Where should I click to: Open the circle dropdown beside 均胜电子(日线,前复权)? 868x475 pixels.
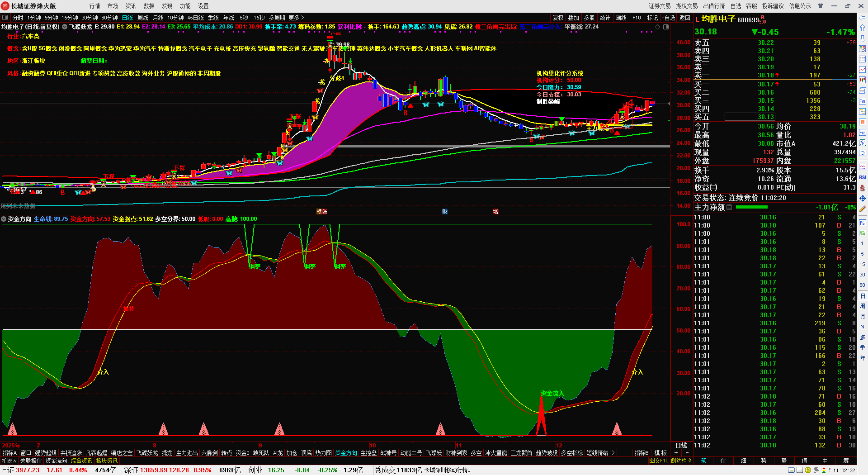pyautogui.click(x=65, y=27)
